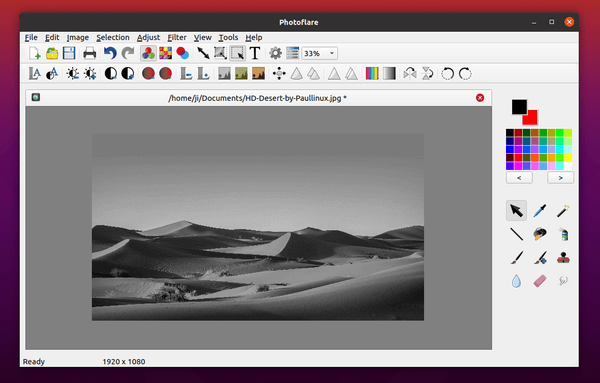Open the Selection menu
This screenshot has width=600, height=383.
pos(112,37)
